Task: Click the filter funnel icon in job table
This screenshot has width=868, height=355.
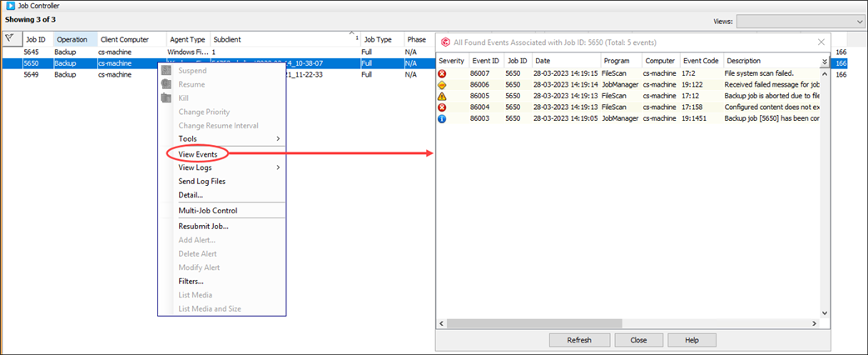Action: point(9,38)
